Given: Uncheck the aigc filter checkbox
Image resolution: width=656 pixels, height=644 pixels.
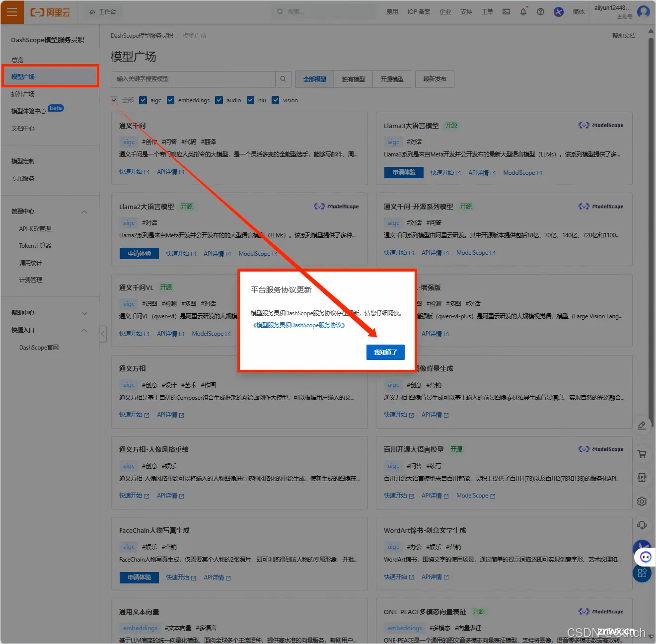Looking at the screenshot, I should (143, 100).
